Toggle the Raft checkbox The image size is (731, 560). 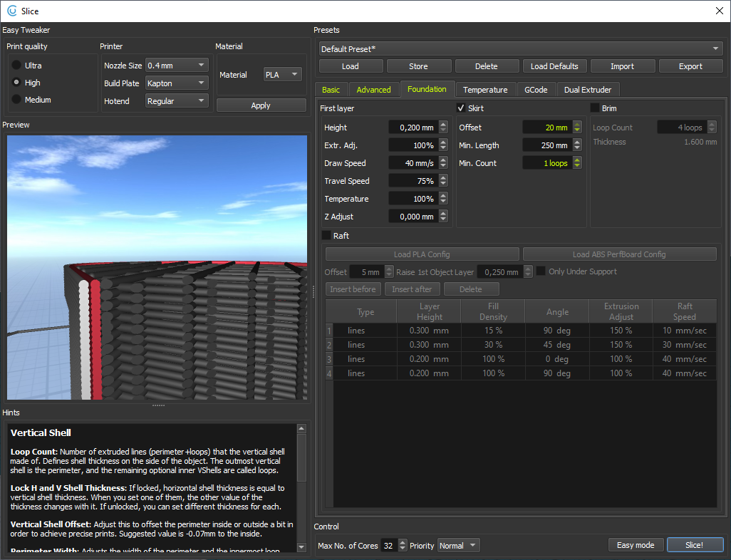point(326,235)
